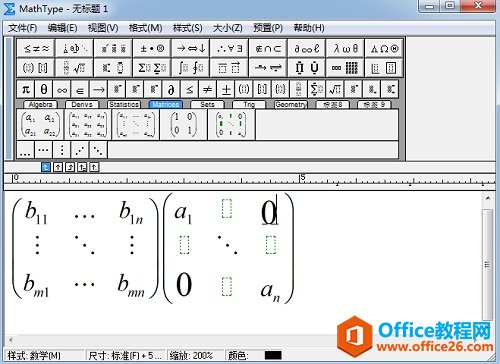Open the miscellaneous symbols palette (∂∞ℓ)
This screenshot has width=500, height=364.
coord(307,49)
